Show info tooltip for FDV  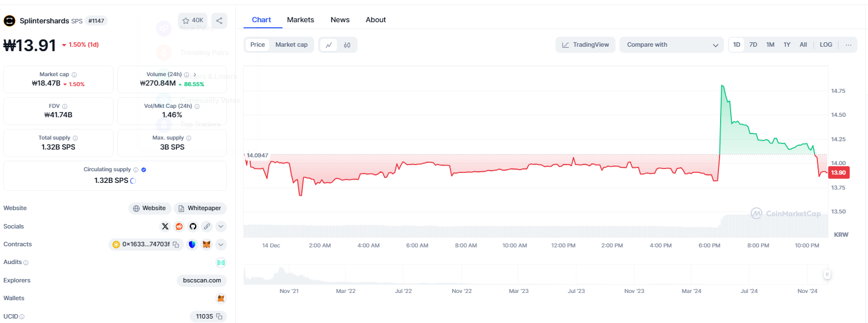[x=65, y=106]
